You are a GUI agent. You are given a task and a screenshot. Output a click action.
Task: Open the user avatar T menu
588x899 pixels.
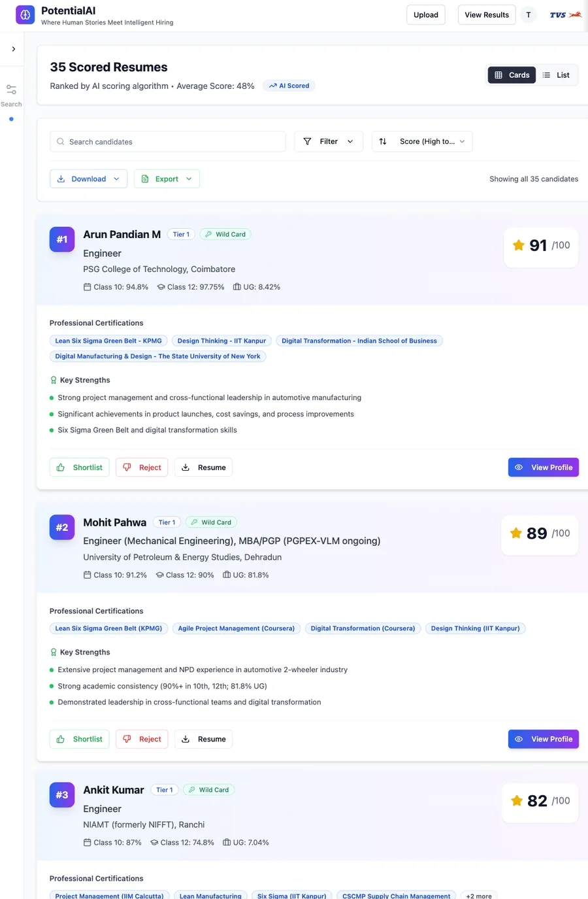pyautogui.click(x=529, y=14)
